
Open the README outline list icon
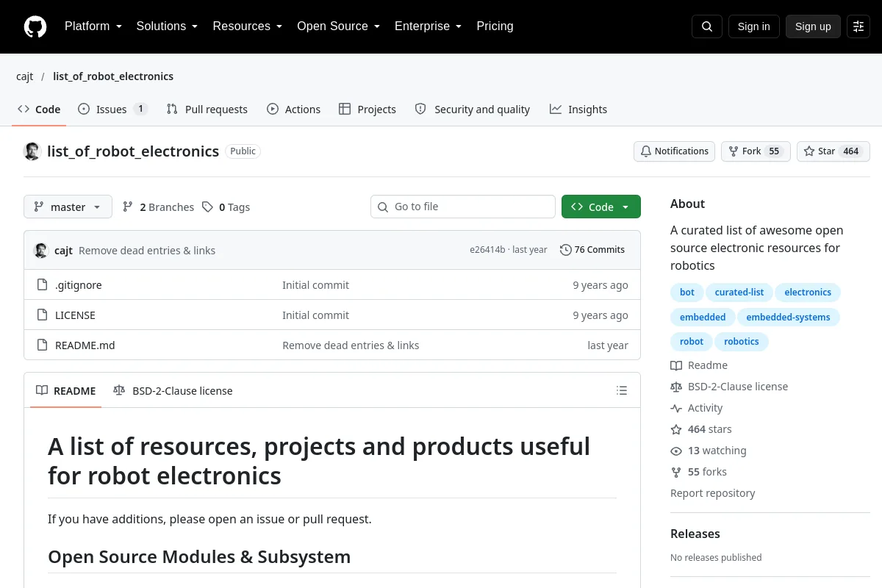tap(622, 391)
